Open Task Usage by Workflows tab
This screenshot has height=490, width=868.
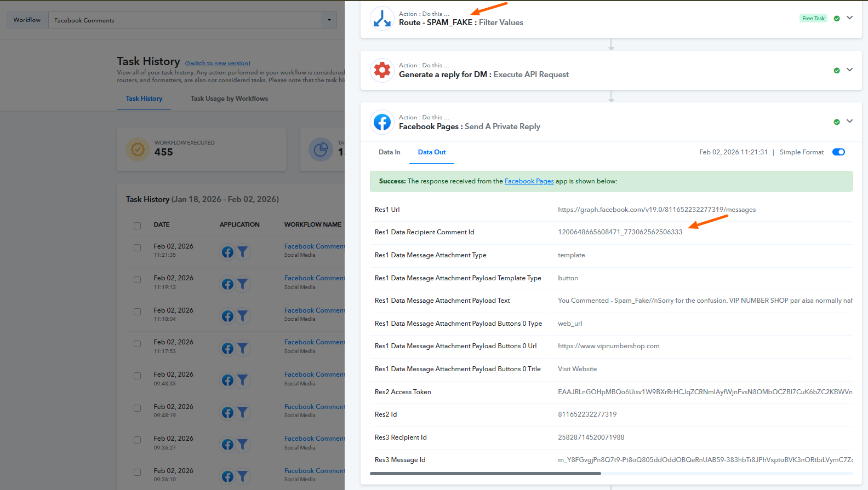point(229,99)
